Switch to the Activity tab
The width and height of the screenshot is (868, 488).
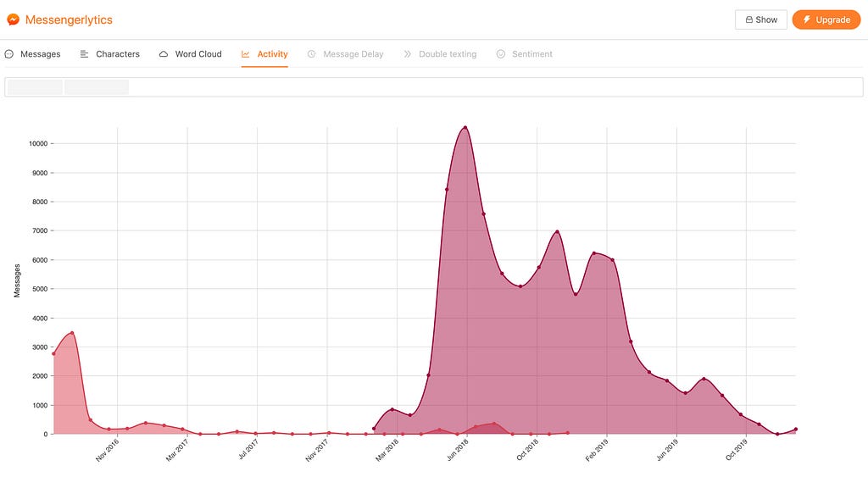pyautogui.click(x=264, y=54)
